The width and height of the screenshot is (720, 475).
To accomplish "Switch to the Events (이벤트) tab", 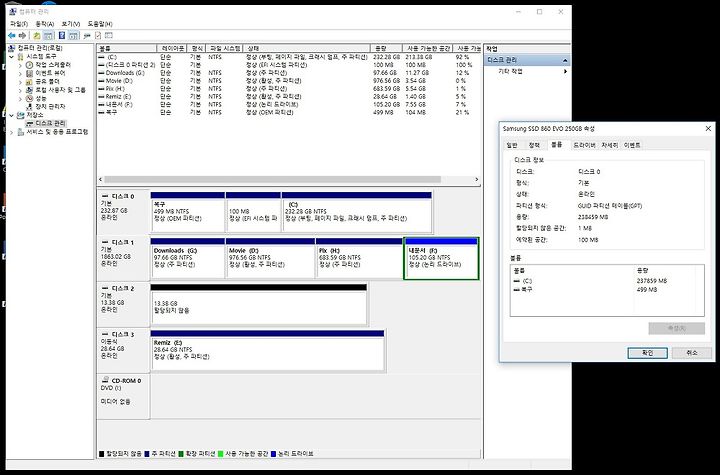I will point(632,145).
